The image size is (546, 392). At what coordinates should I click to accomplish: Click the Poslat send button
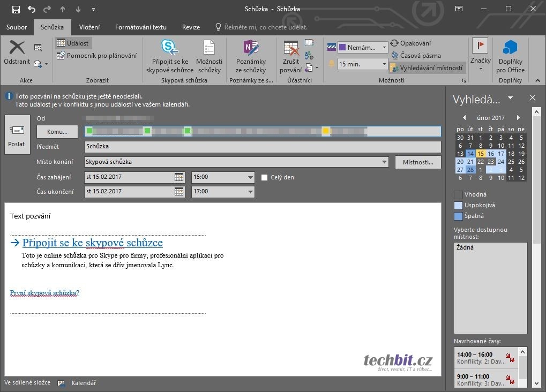pos(17,134)
